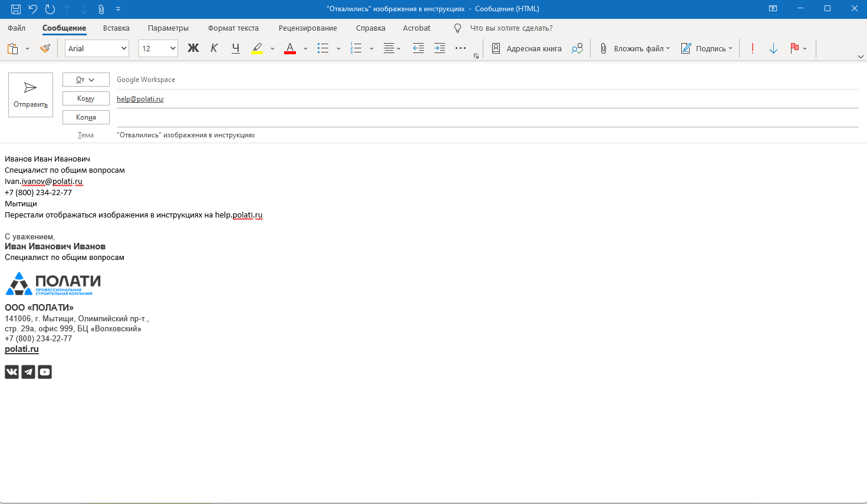Image resolution: width=867 pixels, height=504 pixels.
Task: Click the Undo arrow icon
Action: pos(33,9)
